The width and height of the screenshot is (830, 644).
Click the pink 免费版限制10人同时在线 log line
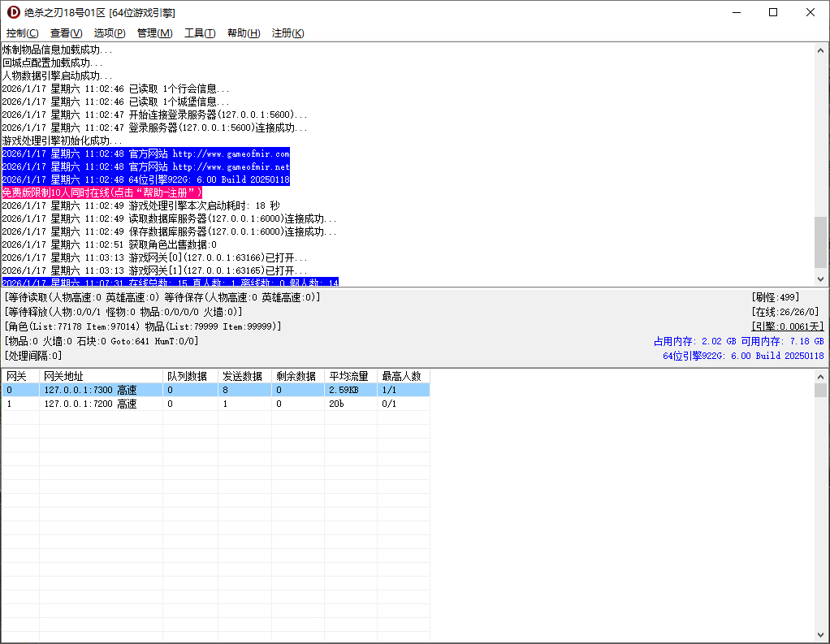(x=102, y=192)
